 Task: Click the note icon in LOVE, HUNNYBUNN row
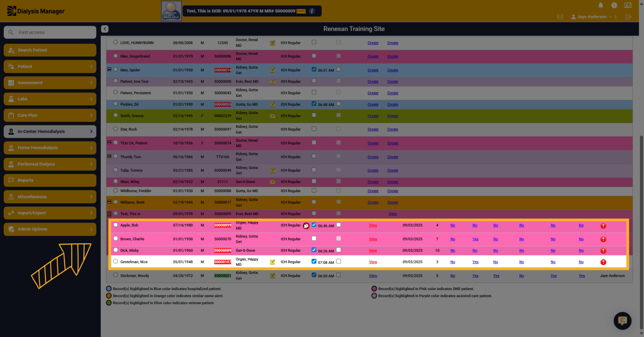pos(272,43)
